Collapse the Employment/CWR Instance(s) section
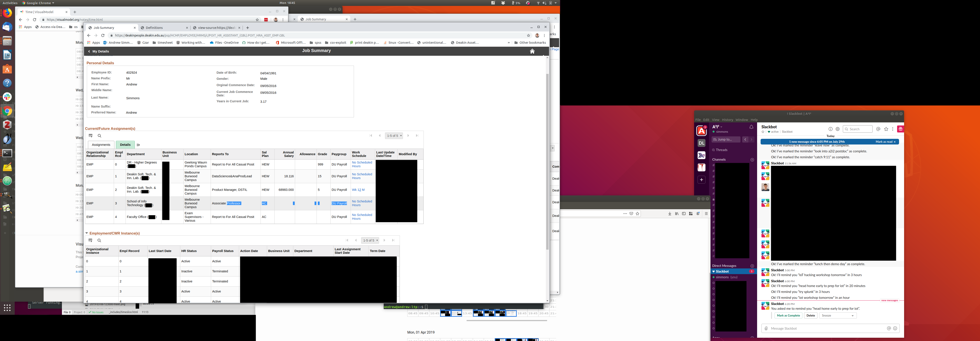 click(87, 233)
